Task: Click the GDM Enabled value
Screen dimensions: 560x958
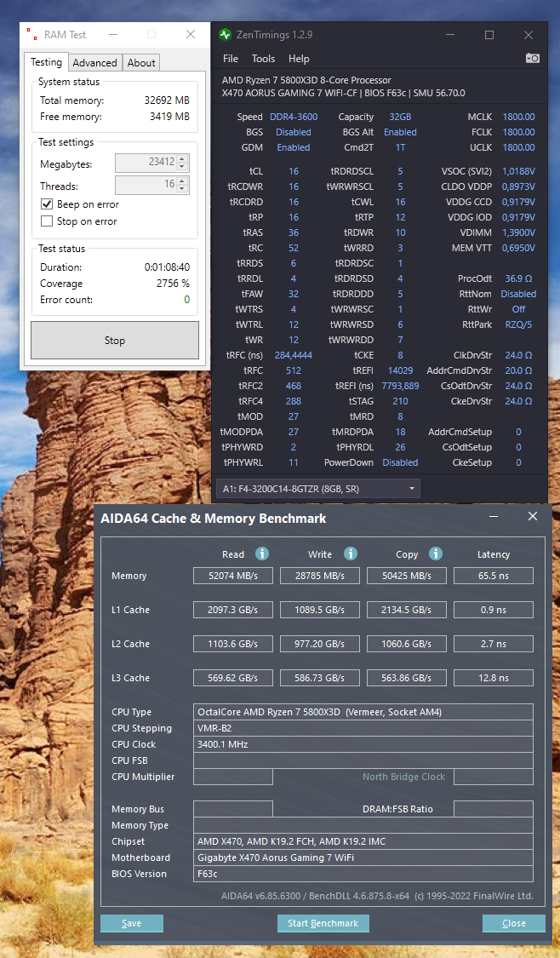Action: (x=294, y=147)
